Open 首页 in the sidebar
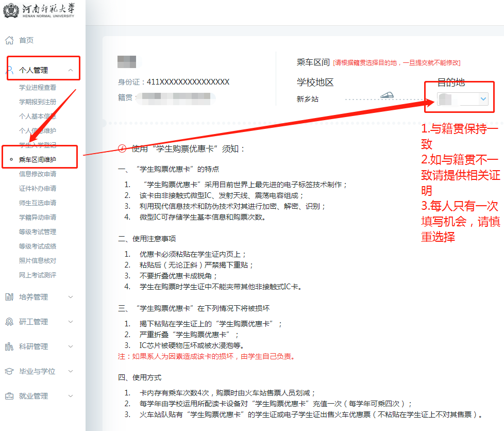Viewport: 504px width, 431px height. click(x=26, y=40)
